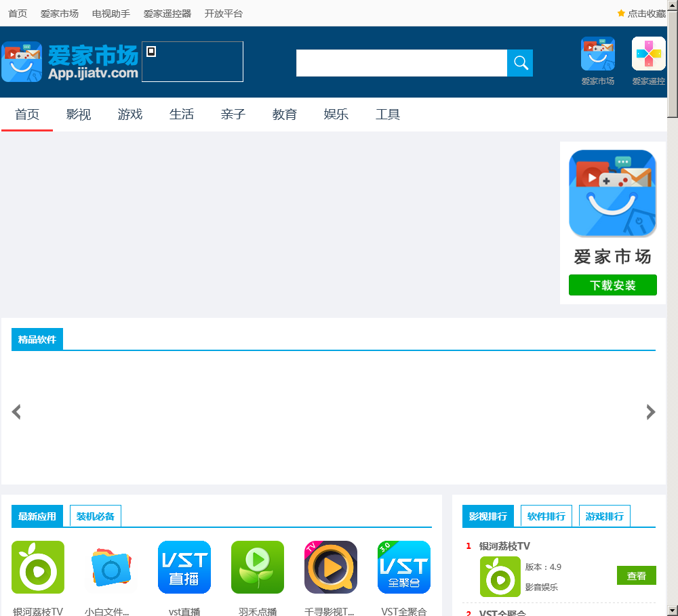Select the 游戏排行 ranking tab
This screenshot has width=678, height=616.
point(605,516)
